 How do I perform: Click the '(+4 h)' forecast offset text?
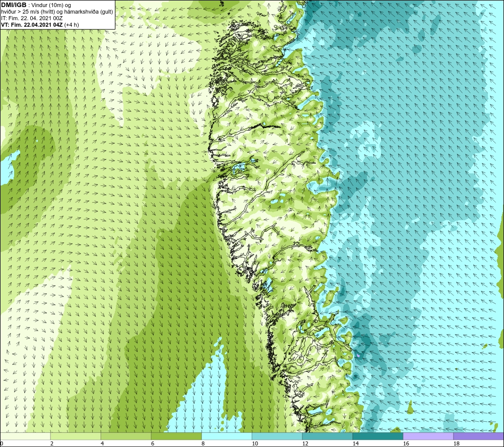(x=72, y=25)
